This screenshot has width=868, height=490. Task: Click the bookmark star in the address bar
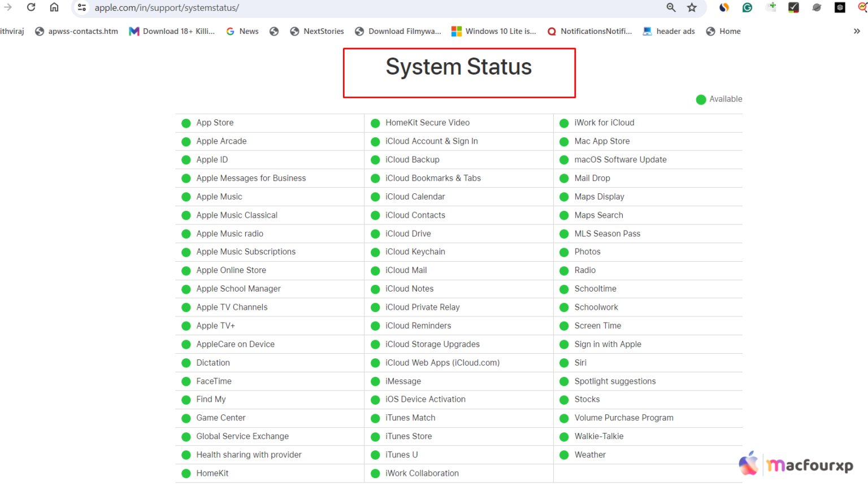click(x=692, y=8)
